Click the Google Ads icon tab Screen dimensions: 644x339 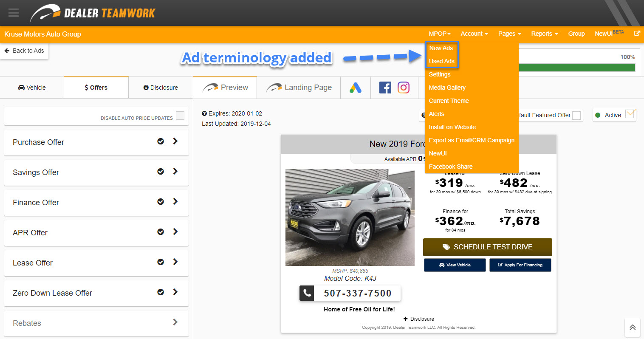pos(356,88)
